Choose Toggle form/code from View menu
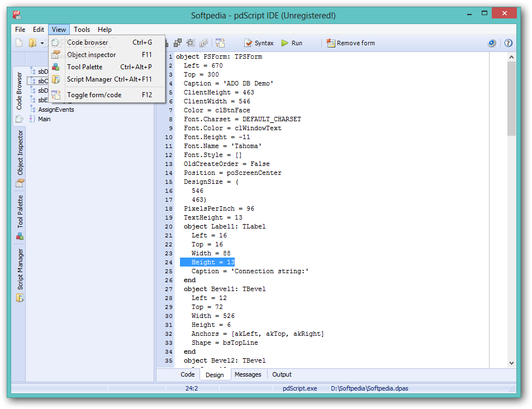This screenshot has width=532, height=409. point(107,95)
